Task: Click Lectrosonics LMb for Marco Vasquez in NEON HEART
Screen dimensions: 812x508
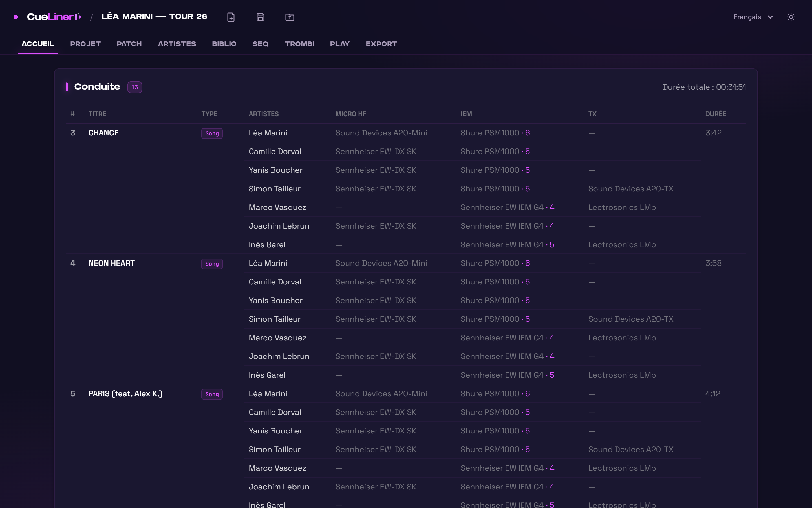Action: click(622, 338)
